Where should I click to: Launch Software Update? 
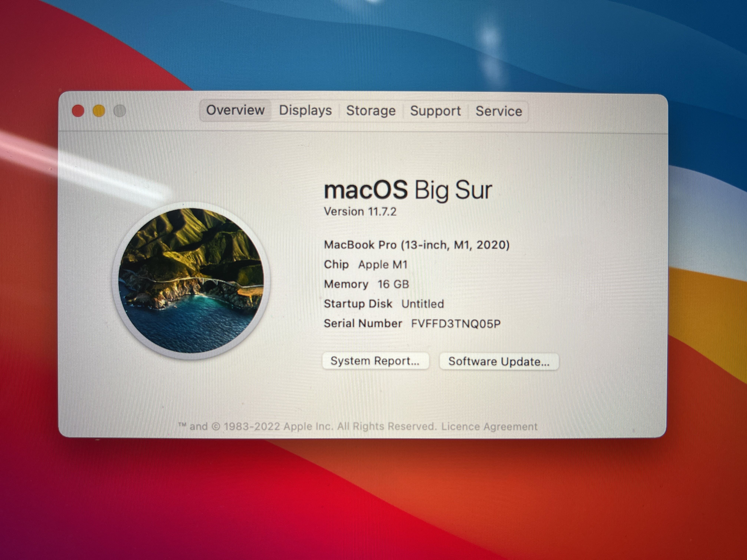coord(498,361)
